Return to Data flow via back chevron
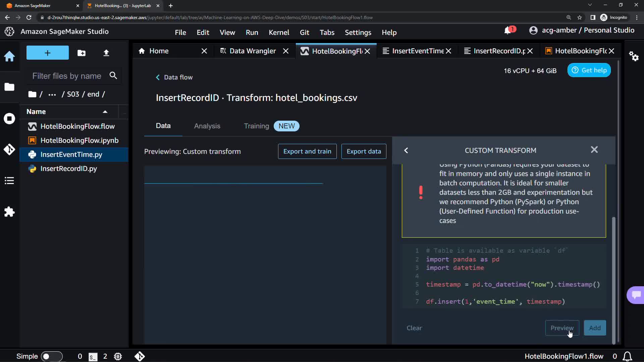644x362 pixels. pos(158,77)
